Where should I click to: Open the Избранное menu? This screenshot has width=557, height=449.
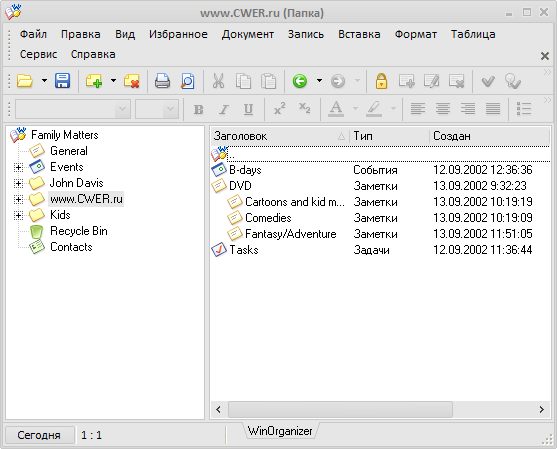coord(178,34)
